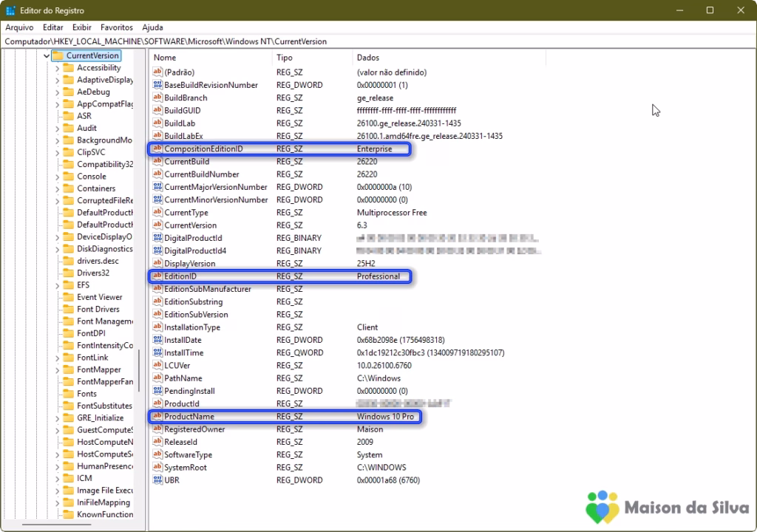The height and width of the screenshot is (532, 757).
Task: Click the folder icon for Font Drivers
Action: point(68,309)
